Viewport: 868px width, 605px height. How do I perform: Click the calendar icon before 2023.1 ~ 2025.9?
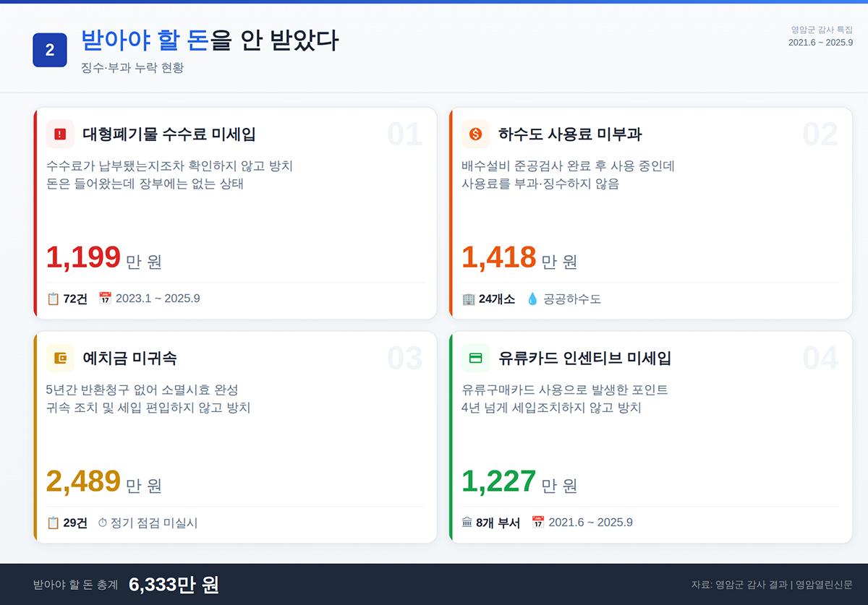(105, 299)
